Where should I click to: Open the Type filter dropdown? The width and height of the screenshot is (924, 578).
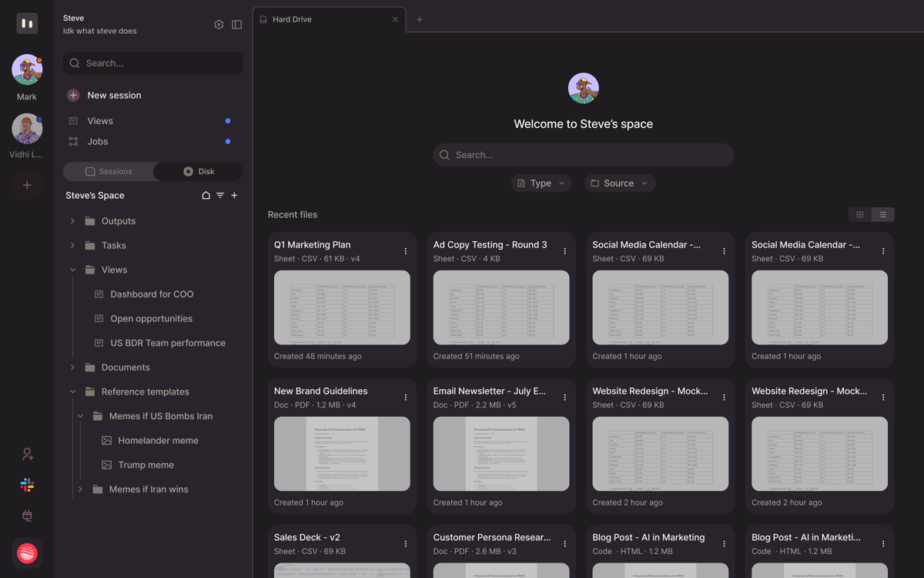click(x=541, y=183)
